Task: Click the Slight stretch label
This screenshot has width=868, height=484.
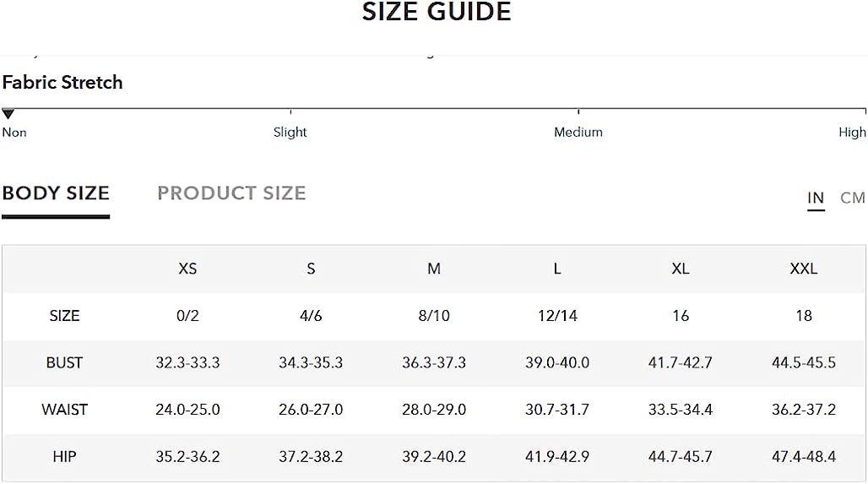Action: tap(290, 132)
